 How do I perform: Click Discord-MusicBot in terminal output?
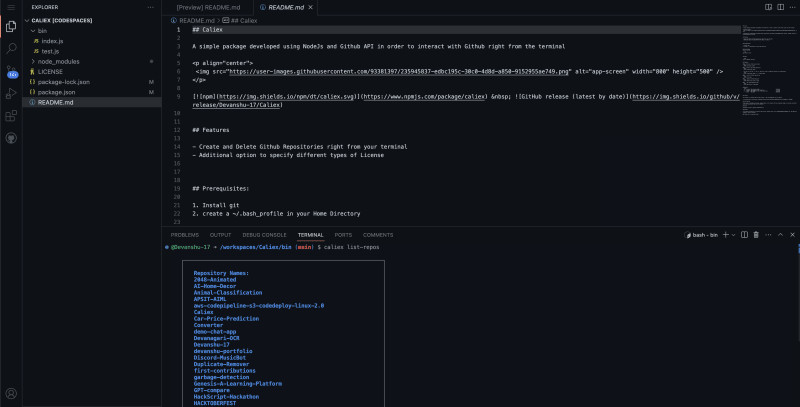[219, 358]
